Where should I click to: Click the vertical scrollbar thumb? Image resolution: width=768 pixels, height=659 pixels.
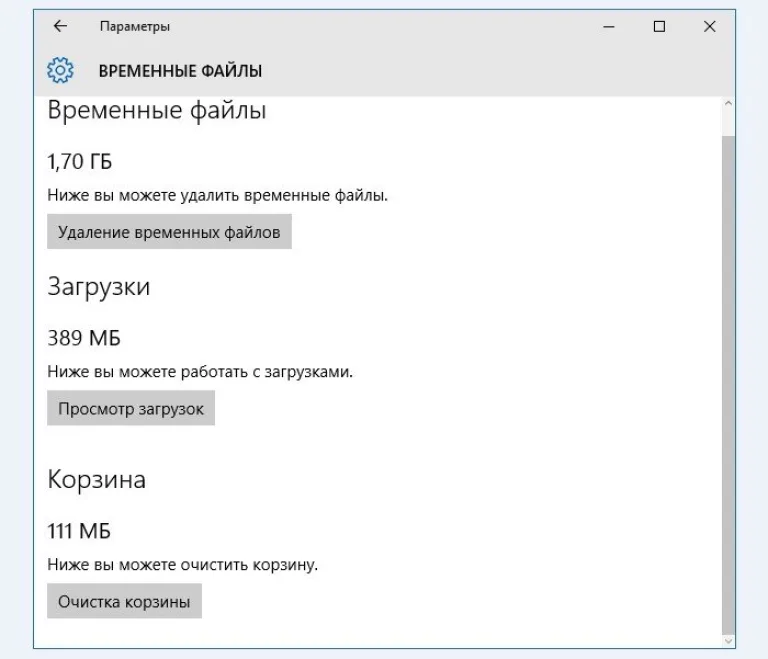(728, 385)
